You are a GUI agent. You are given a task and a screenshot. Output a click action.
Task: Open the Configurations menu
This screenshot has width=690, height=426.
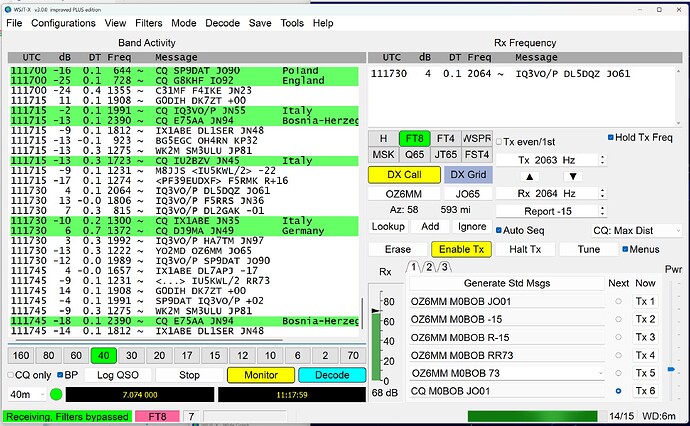tap(63, 23)
